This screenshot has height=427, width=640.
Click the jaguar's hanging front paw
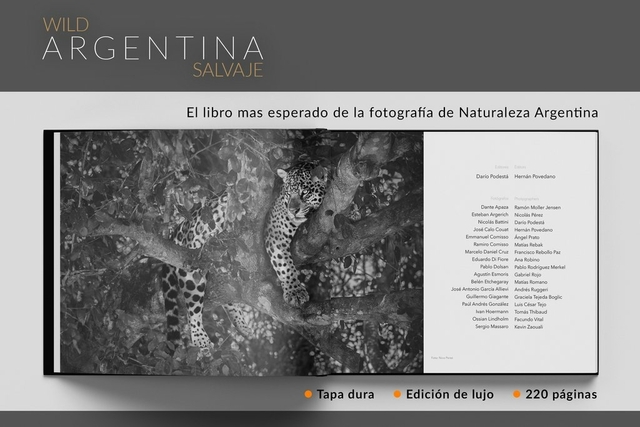point(297,294)
